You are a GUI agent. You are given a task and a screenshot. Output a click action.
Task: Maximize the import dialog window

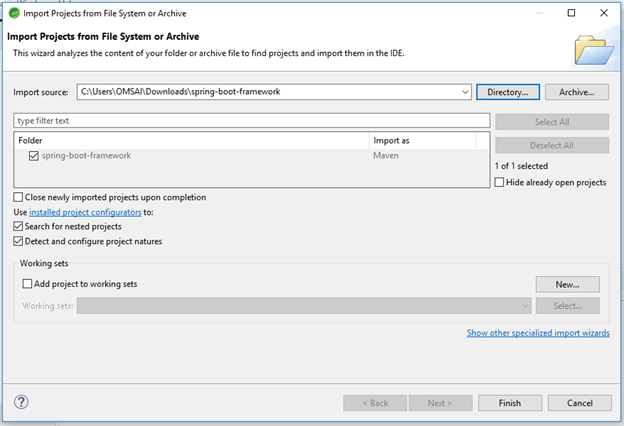pyautogui.click(x=571, y=13)
